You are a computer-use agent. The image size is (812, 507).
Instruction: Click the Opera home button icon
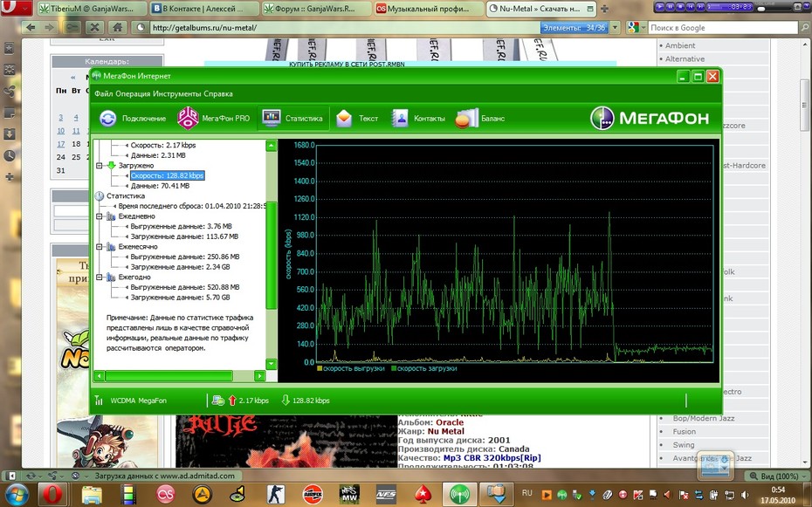point(118,27)
